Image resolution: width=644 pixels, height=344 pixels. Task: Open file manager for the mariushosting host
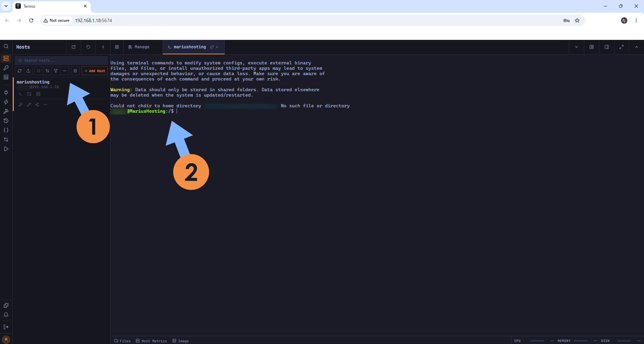click(29, 94)
